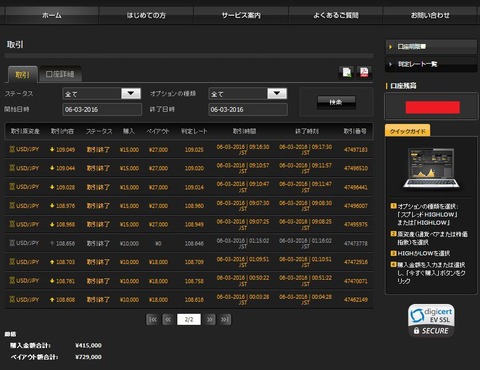
Task: Open the お問い合わせ navigation tab
Action: pyautogui.click(x=430, y=15)
